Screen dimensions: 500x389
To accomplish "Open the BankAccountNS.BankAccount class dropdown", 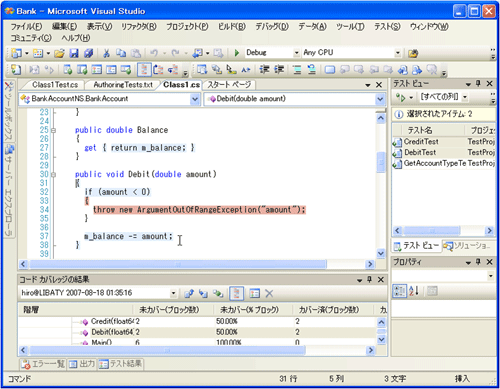I will [x=195, y=99].
